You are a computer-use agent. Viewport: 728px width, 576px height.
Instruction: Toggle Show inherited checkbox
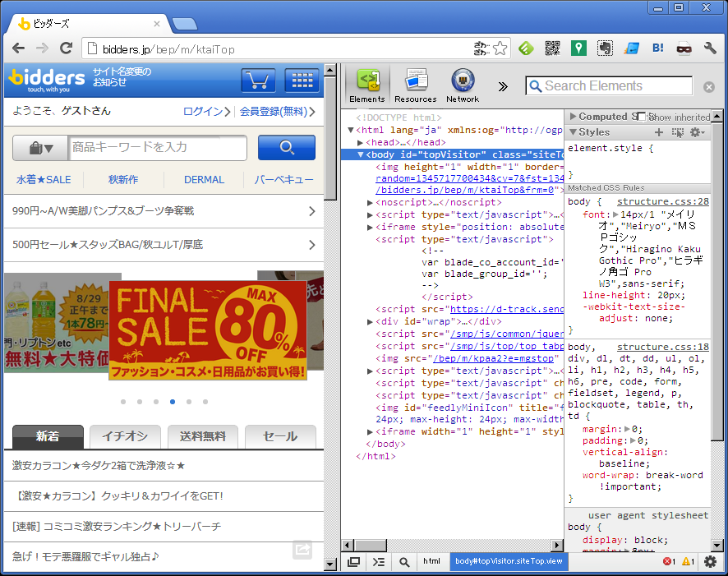(641, 117)
